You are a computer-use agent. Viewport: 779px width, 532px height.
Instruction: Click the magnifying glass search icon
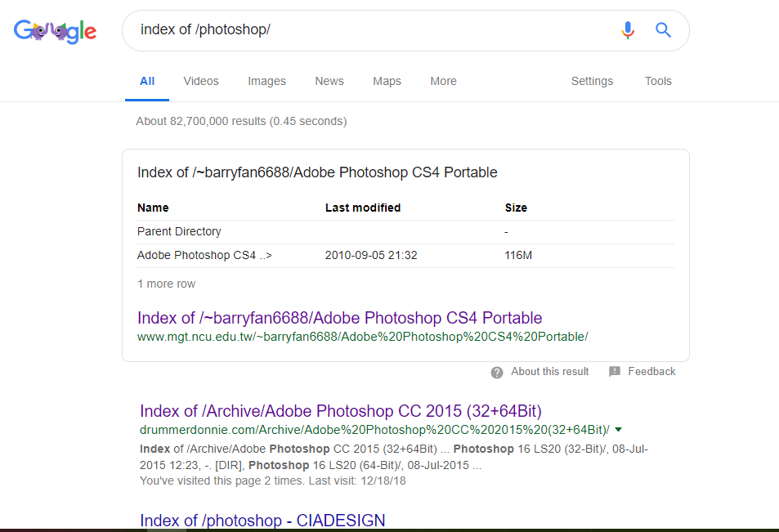pos(663,31)
